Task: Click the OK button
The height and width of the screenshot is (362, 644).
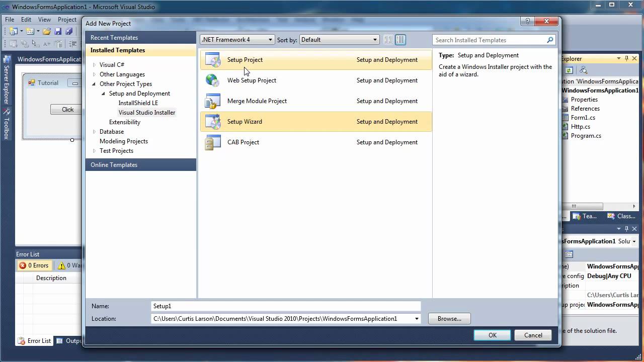Action: (492, 335)
